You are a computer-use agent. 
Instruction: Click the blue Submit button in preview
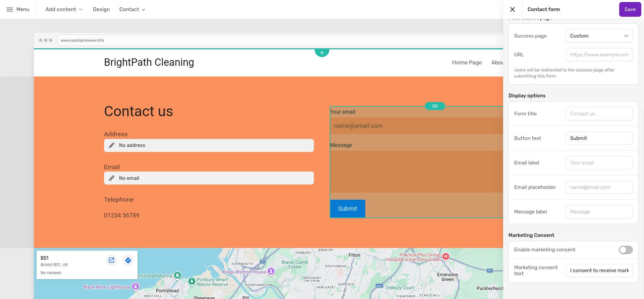(x=347, y=209)
